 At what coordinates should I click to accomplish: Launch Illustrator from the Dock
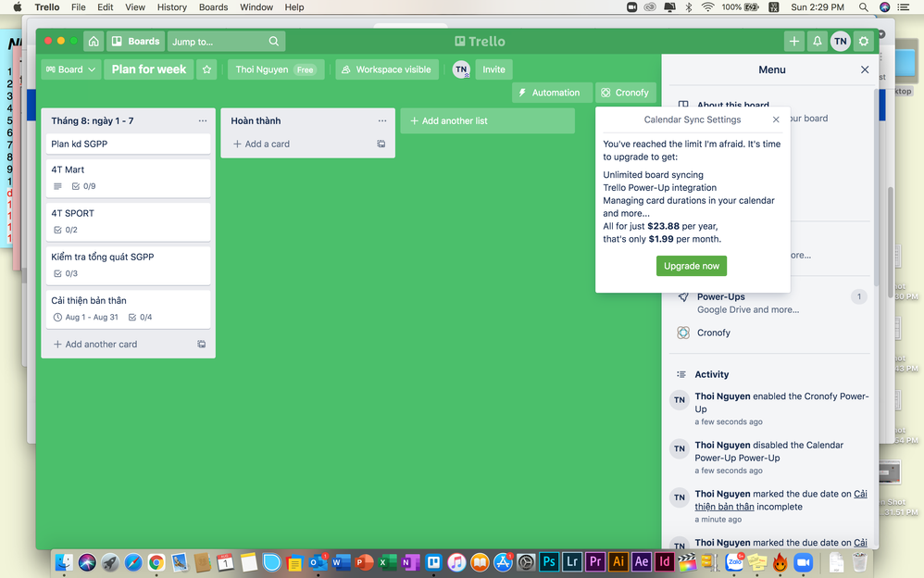tap(618, 562)
